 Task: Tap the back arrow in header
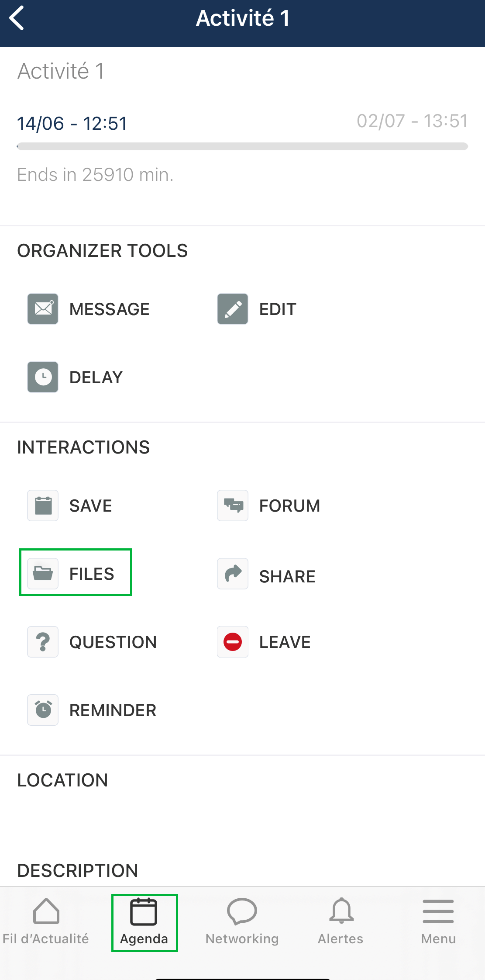point(17,18)
